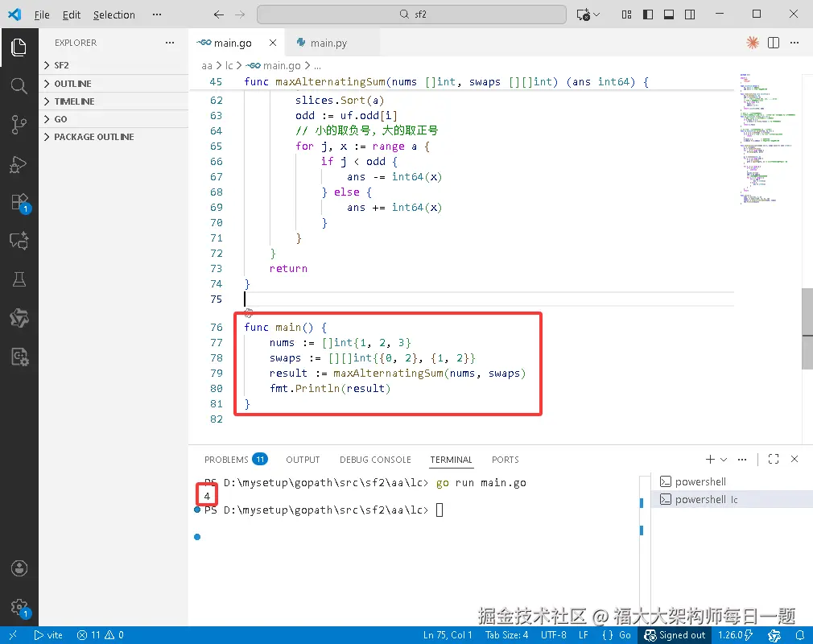Run the vite task in status bar
The width and height of the screenshot is (813, 644).
[48, 634]
